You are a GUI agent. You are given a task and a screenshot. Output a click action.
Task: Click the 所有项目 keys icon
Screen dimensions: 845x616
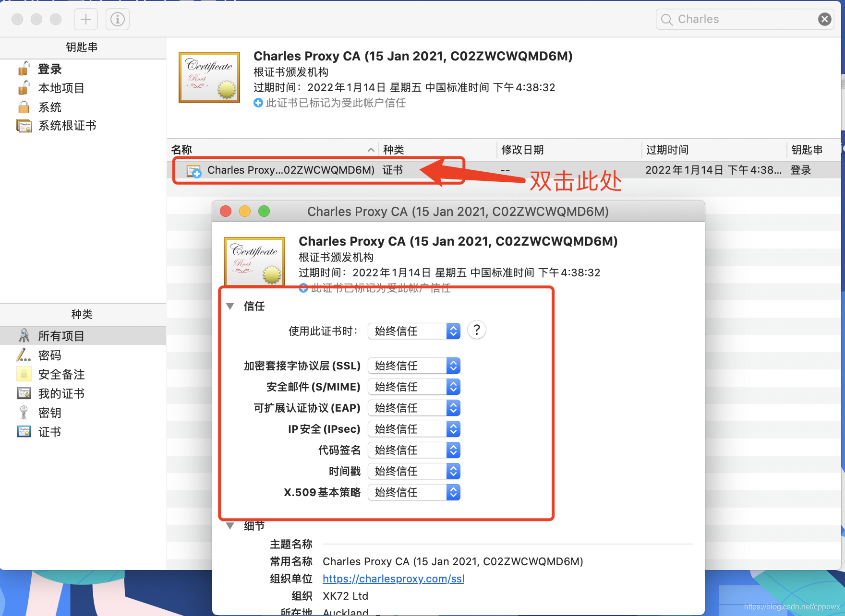click(x=24, y=335)
